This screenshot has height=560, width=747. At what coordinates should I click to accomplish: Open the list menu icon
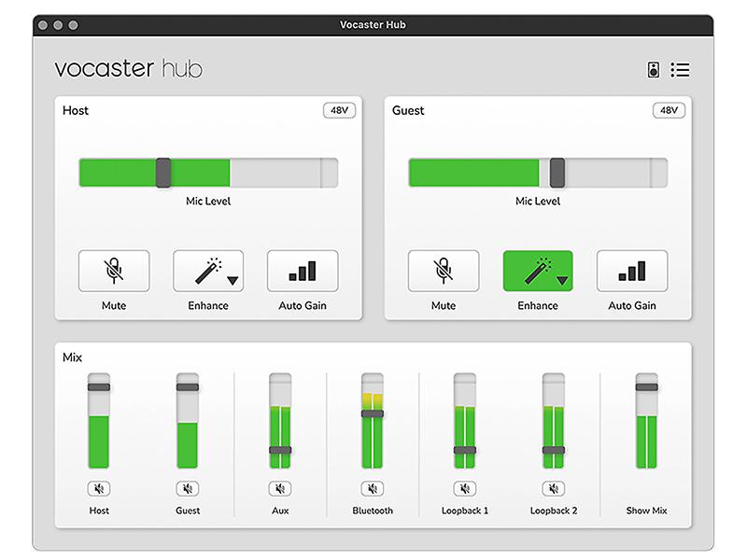click(x=680, y=70)
